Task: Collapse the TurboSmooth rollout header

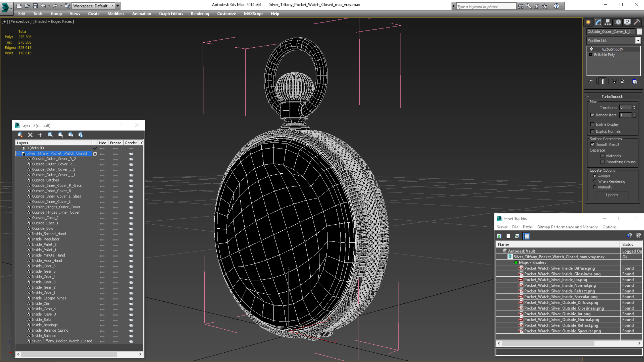Action: [x=612, y=97]
